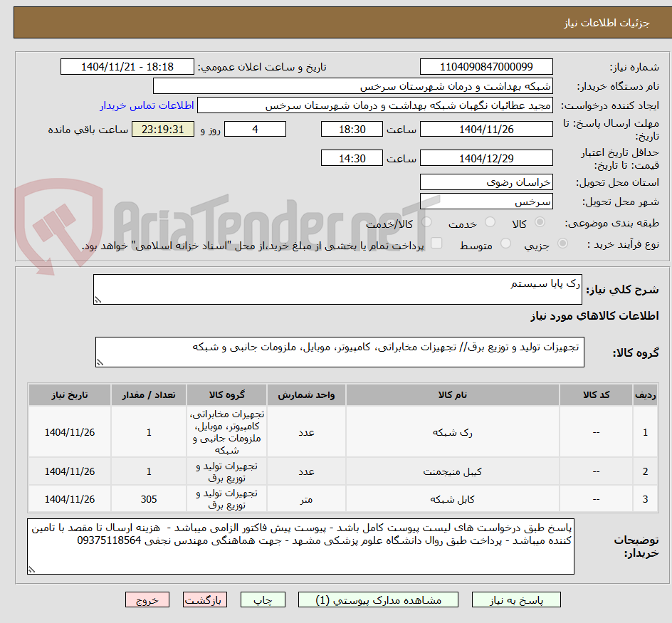Select the کالا radio button
The height and width of the screenshot is (623, 672).
tap(540, 222)
